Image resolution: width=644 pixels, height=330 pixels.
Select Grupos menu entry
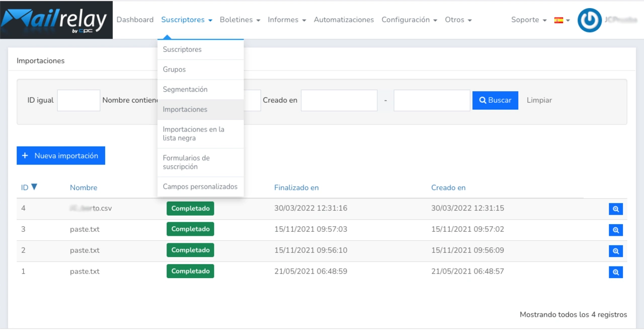pyautogui.click(x=200, y=70)
